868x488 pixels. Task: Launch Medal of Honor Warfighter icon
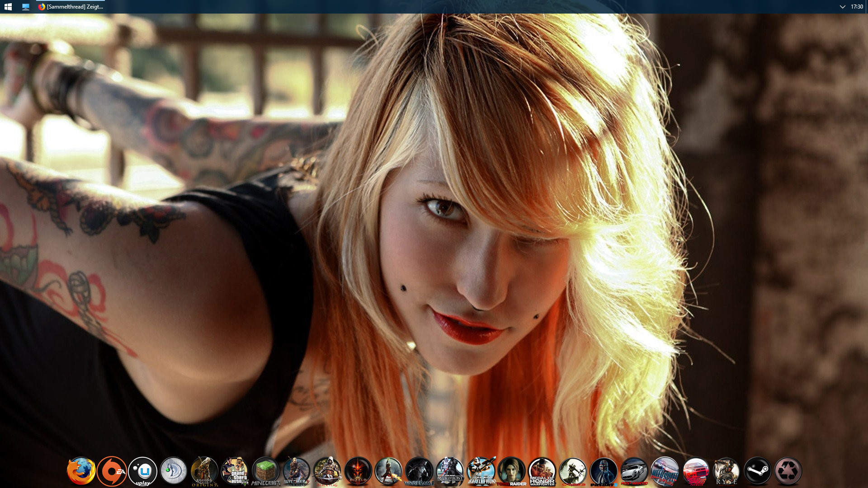pos(542,471)
